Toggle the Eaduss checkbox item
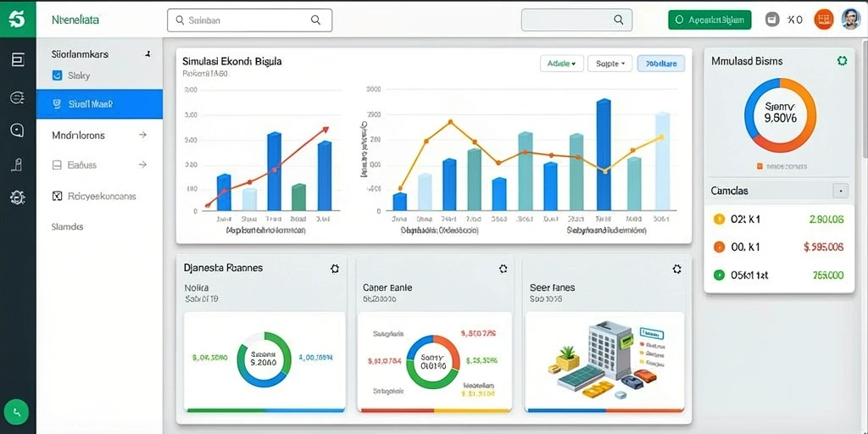Viewport: 868px width, 434px height. (x=57, y=165)
